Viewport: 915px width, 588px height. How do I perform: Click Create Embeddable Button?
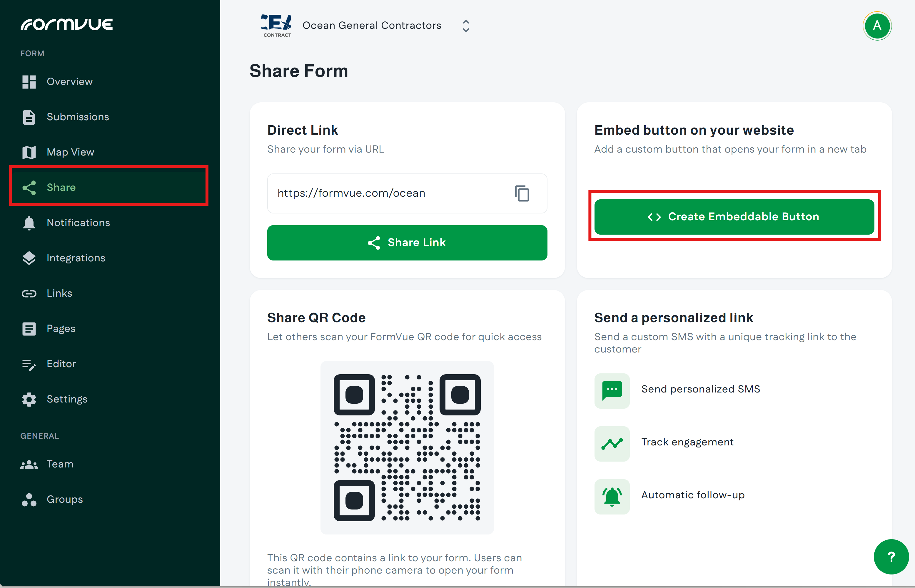click(x=734, y=217)
